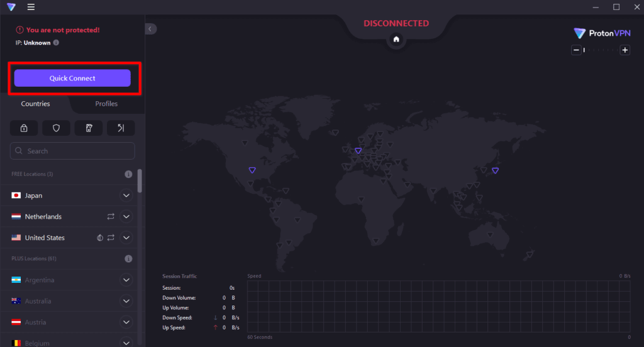Screen dimensions: 644x347
Task: Select United States in the country list
Action: click(x=45, y=238)
